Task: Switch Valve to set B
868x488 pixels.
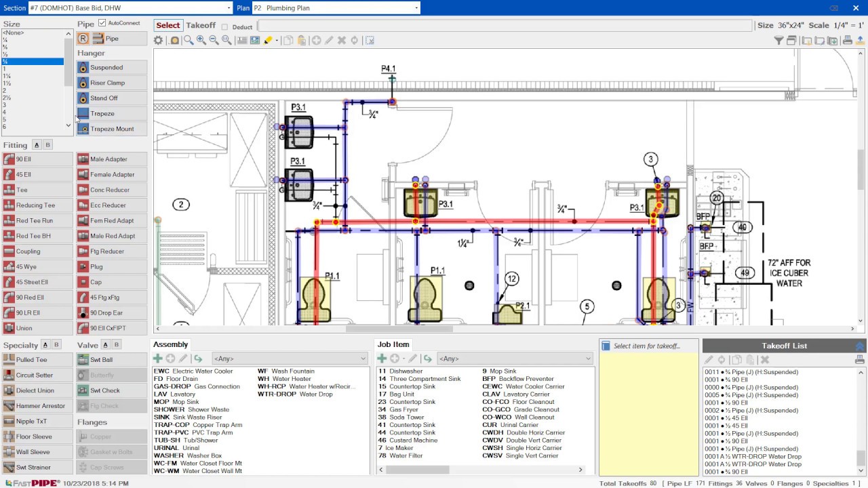Action: (117, 345)
